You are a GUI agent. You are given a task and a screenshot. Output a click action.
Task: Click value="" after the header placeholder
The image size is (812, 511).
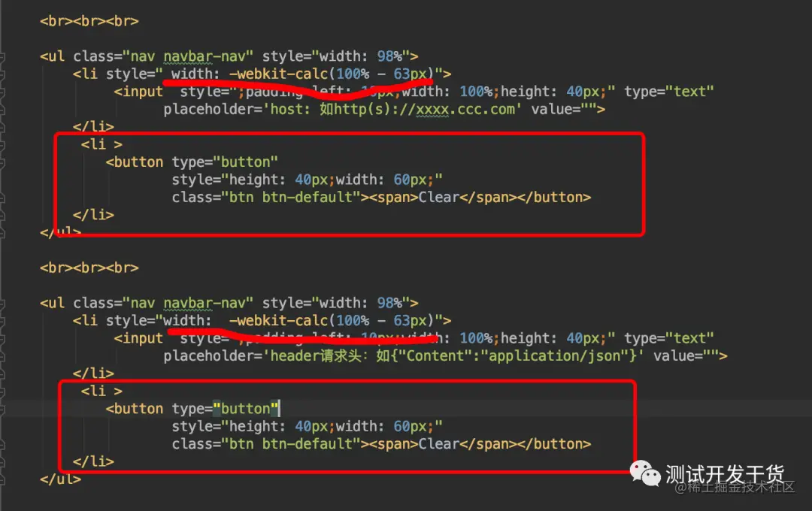click(x=686, y=356)
